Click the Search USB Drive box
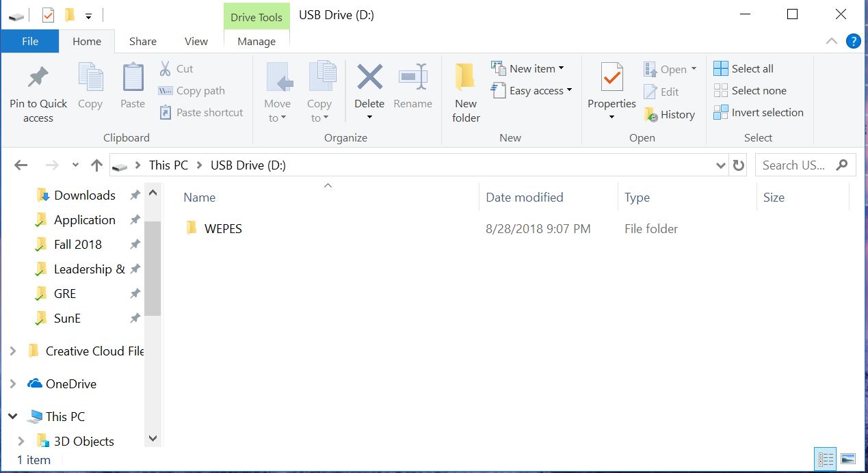Image resolution: width=868 pixels, height=473 pixels. click(793, 165)
